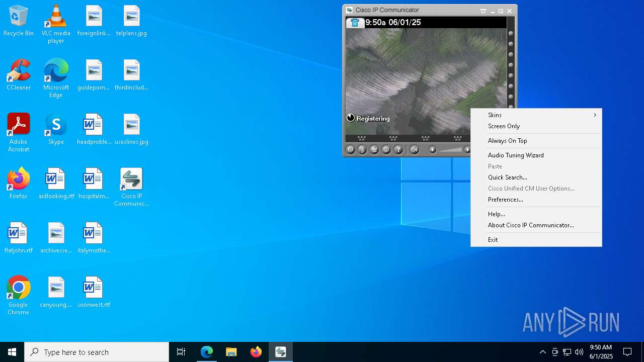
Task: Click the volume up arrow button
Action: coord(467,149)
